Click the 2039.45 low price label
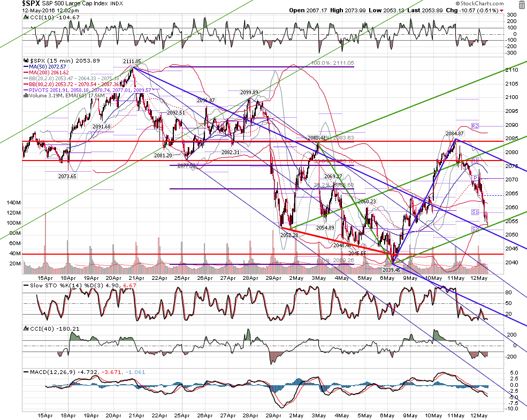Screen dimensions: 527x420 [392, 270]
